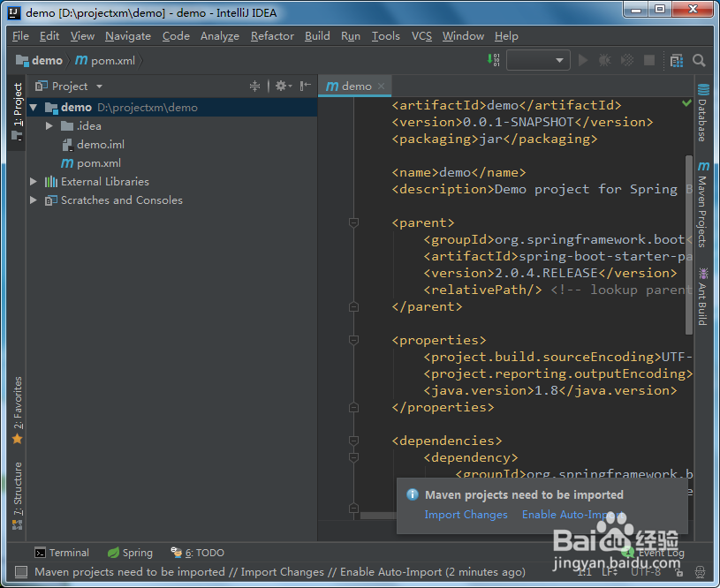Click the inspector Hector icon in status bar
This screenshot has width=720, height=588.
[700, 572]
